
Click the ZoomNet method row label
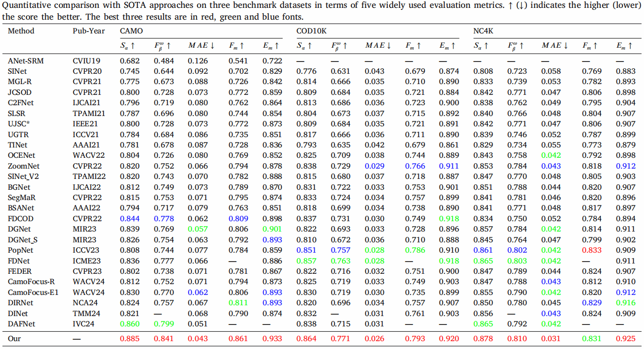pos(23,166)
